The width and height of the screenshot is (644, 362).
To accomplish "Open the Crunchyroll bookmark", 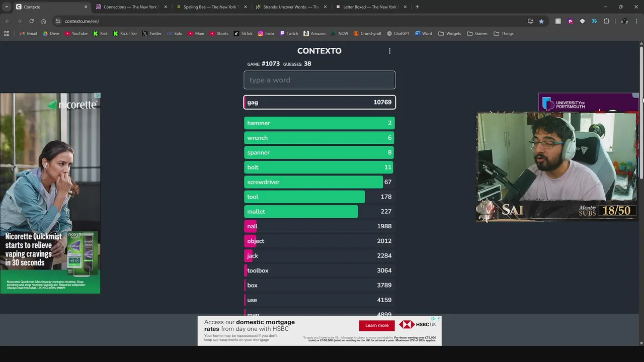I will [367, 34].
